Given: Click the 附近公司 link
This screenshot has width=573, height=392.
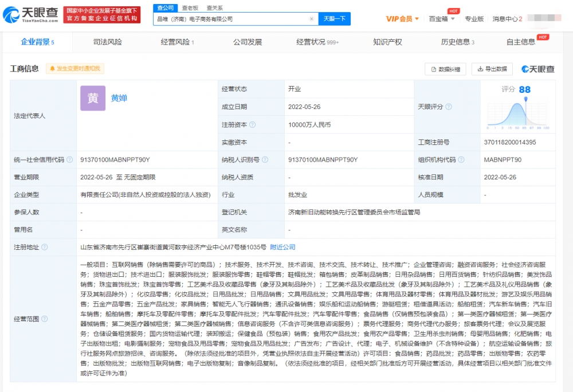Looking at the screenshot, I should coord(282,248).
